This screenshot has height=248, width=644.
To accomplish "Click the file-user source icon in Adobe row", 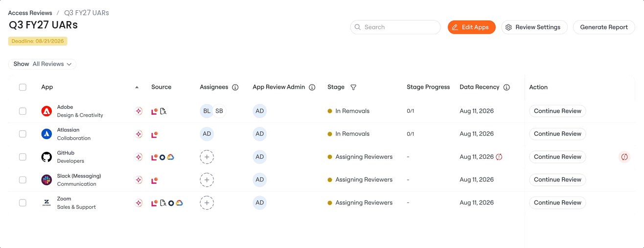I will (163, 111).
